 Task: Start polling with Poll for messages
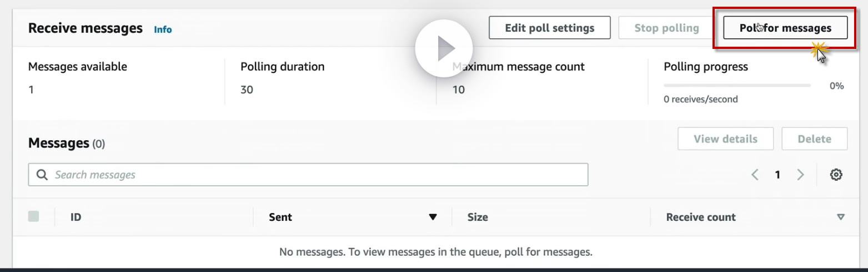pyautogui.click(x=785, y=28)
